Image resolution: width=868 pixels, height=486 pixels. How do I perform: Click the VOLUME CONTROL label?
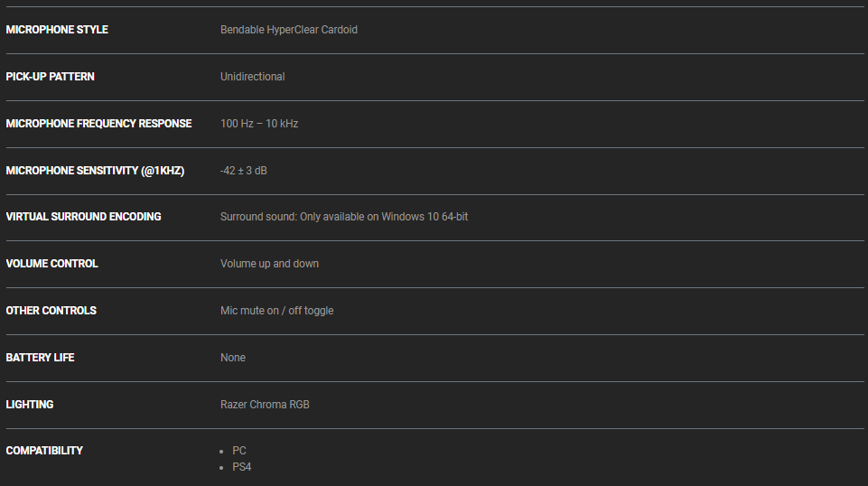pos(52,264)
